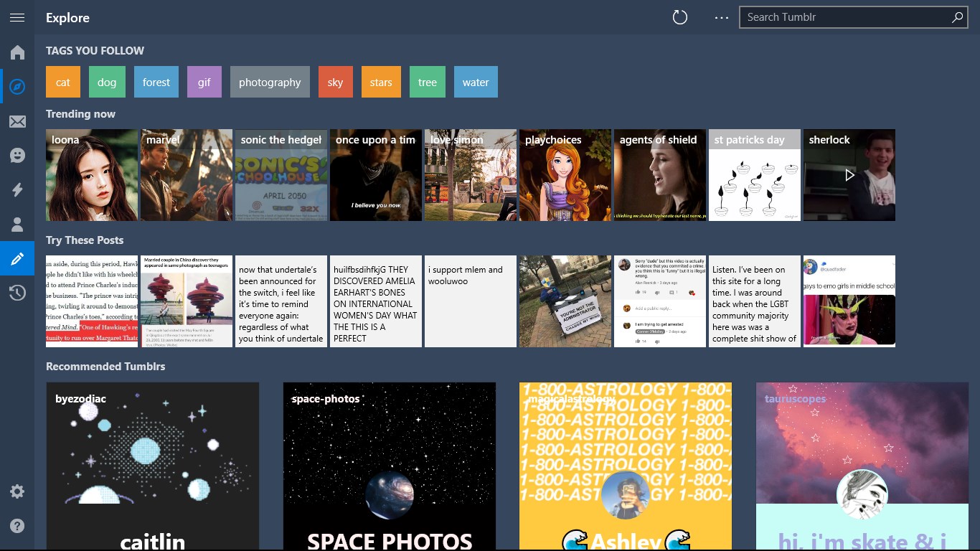Select the Explore compass icon
Viewport: 980px width, 551px height.
[x=17, y=86]
